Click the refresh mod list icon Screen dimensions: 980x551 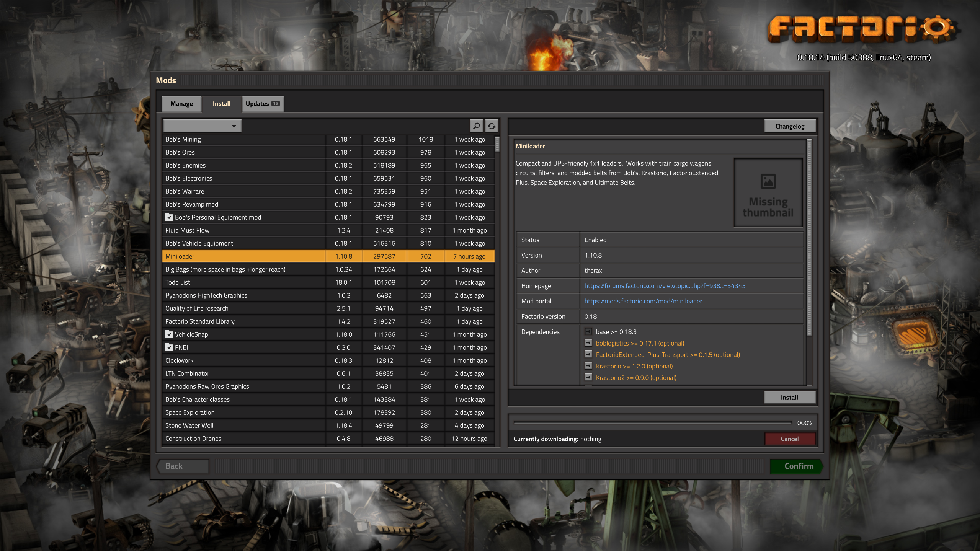[x=492, y=126]
